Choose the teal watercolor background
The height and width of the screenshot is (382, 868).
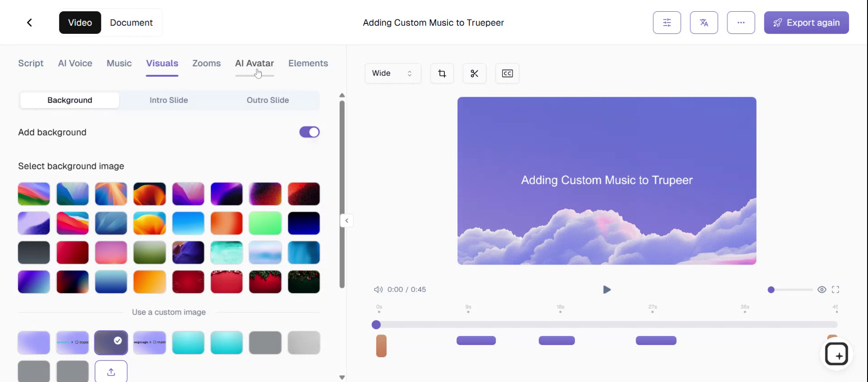click(227, 252)
